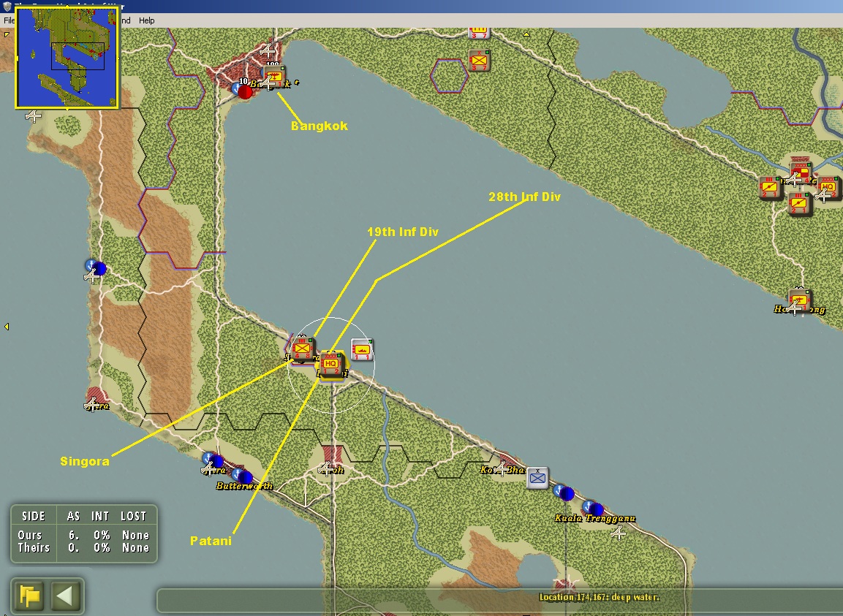Click the airfield icon at the hatched west-coast town
The width and height of the screenshot is (843, 616).
point(92,405)
